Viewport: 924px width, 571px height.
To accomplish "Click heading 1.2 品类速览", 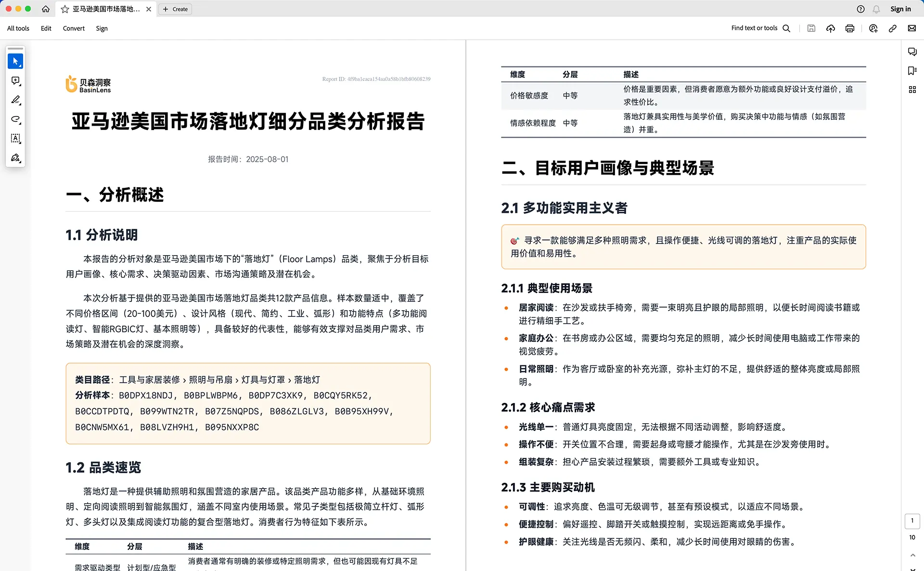I will coord(103,467).
